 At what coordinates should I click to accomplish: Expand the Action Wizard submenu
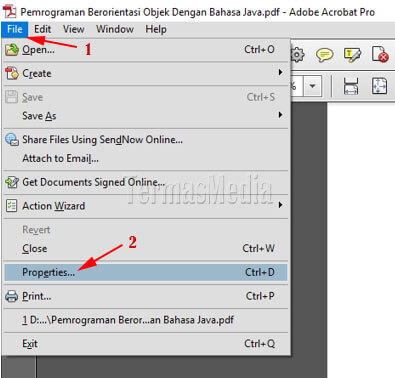[146, 206]
